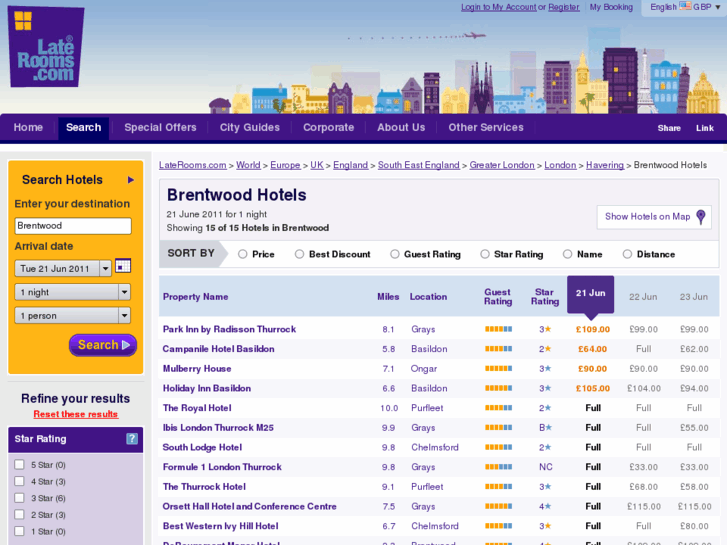Click the Havering breadcrumb link
Screen dimensions: 727x545
point(605,165)
